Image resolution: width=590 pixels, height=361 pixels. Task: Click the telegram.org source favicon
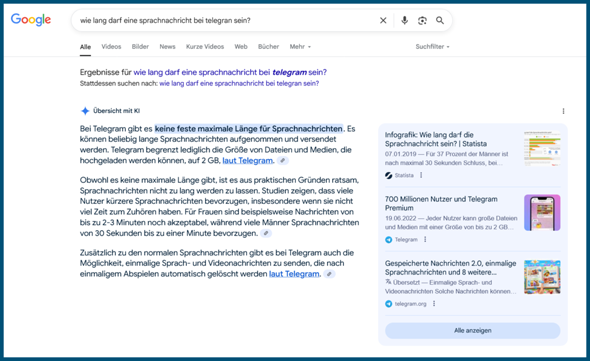pyautogui.click(x=389, y=304)
